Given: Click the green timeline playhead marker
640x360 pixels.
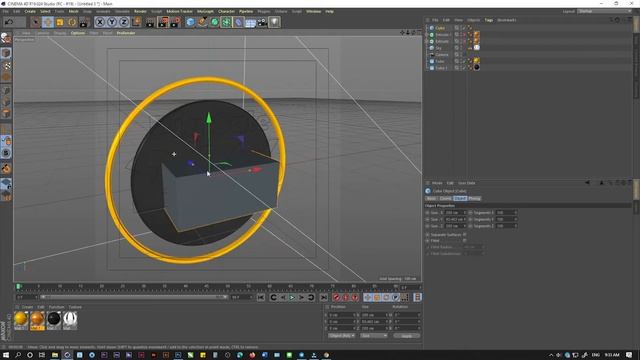Looking at the screenshot, I should pyautogui.click(x=18, y=287).
